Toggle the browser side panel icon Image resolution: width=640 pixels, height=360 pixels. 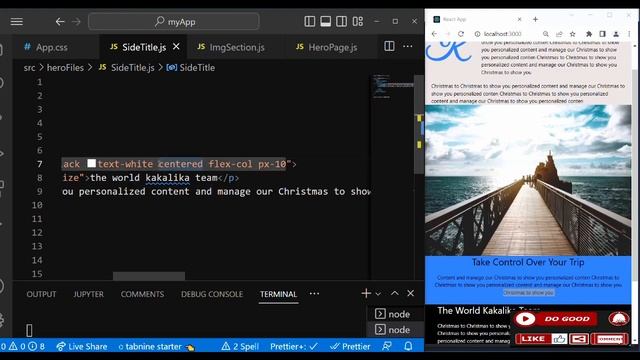[602, 34]
